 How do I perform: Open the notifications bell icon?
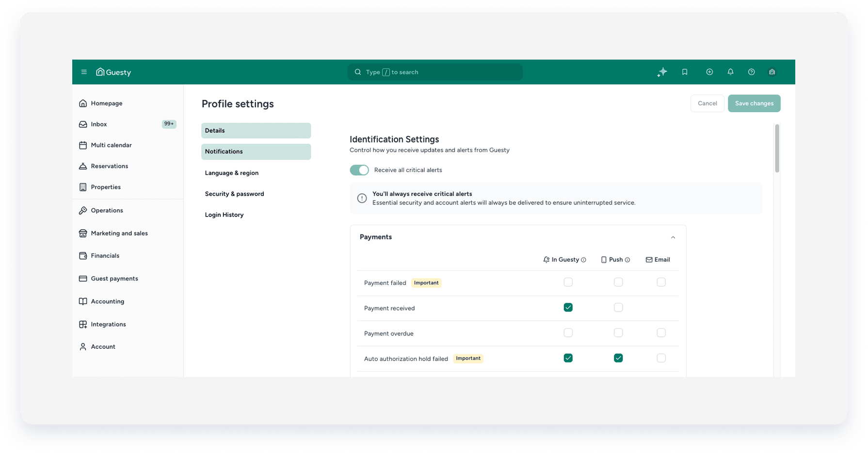(730, 72)
